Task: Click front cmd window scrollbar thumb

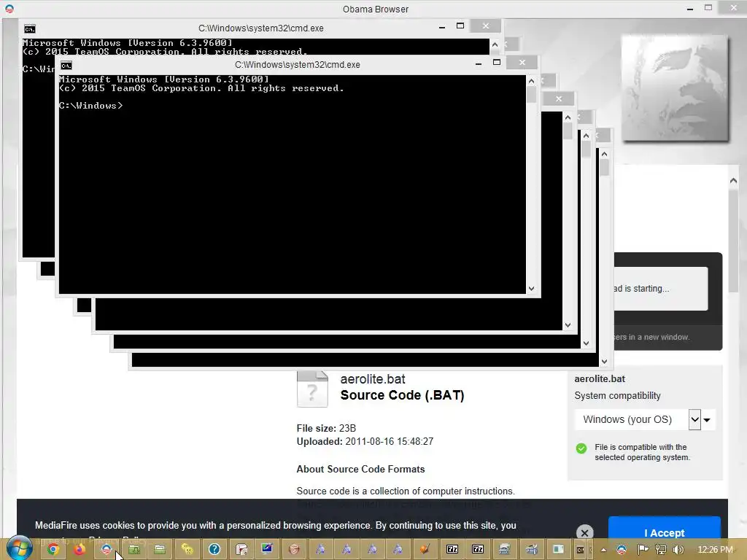Action: pos(532,94)
